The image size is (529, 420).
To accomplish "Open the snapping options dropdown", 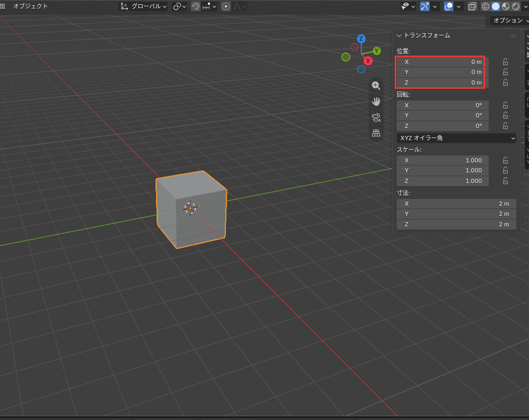I will click(x=209, y=6).
